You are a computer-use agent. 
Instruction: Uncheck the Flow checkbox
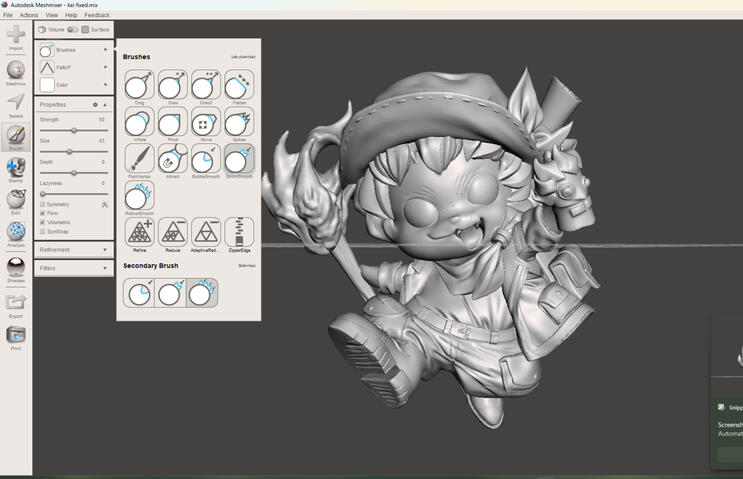point(43,213)
